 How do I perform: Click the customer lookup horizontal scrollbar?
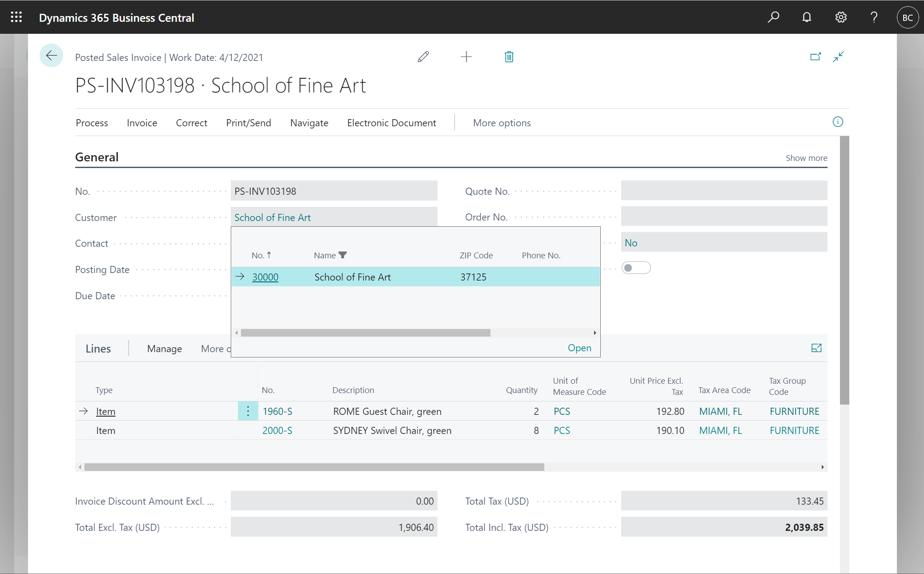click(366, 333)
